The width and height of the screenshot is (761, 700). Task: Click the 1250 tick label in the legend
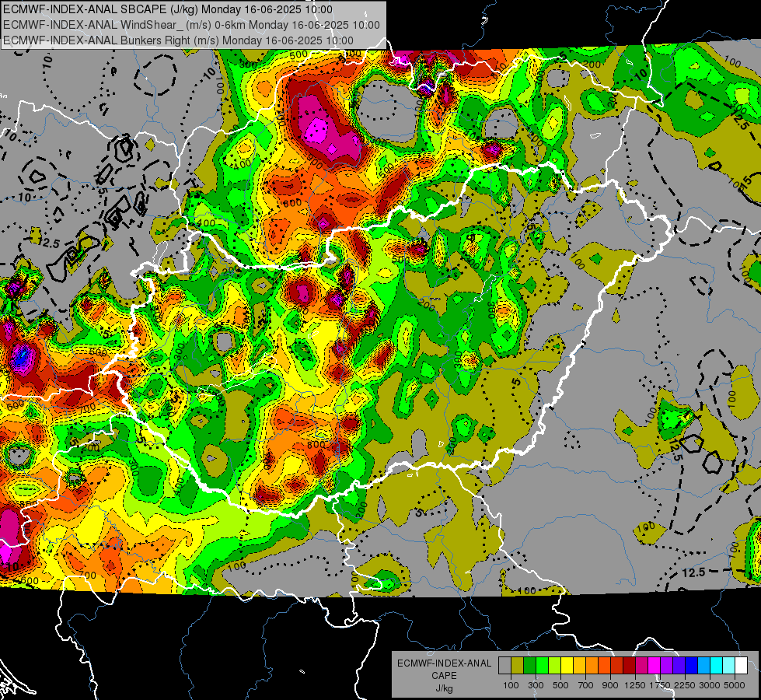(x=635, y=685)
